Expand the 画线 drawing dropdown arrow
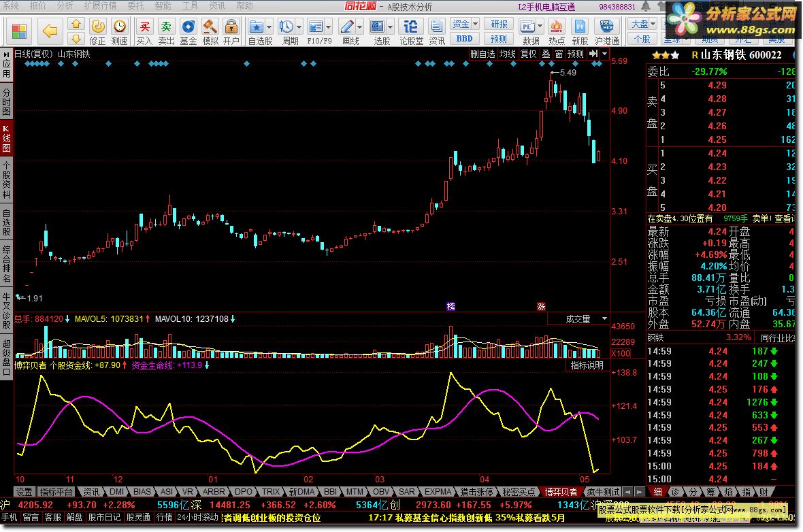The width and height of the screenshot is (803, 532). [x=359, y=27]
